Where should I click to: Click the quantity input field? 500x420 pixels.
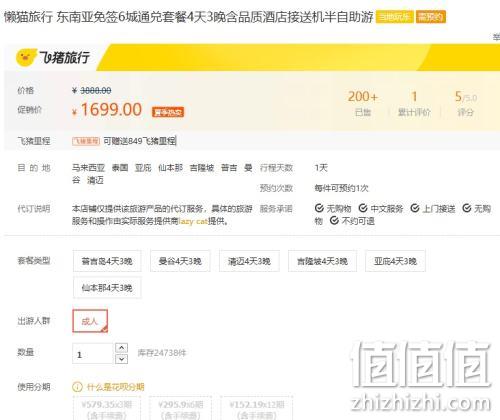(x=93, y=354)
